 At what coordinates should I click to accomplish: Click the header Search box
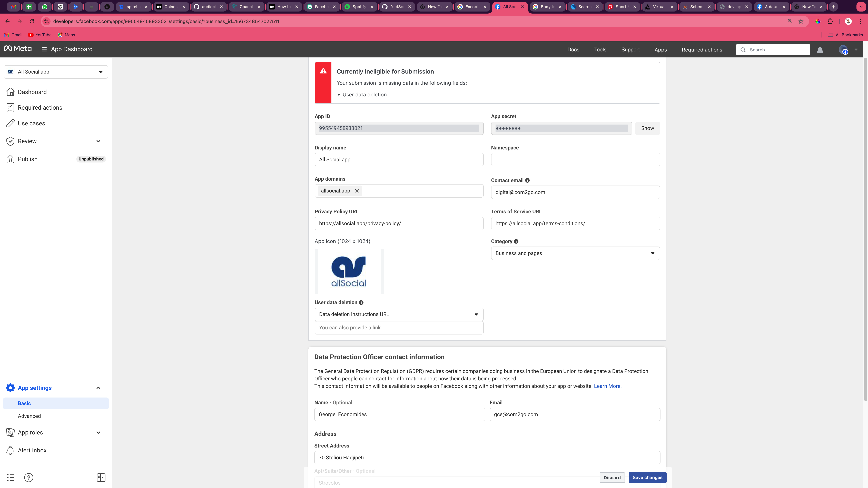click(x=773, y=49)
